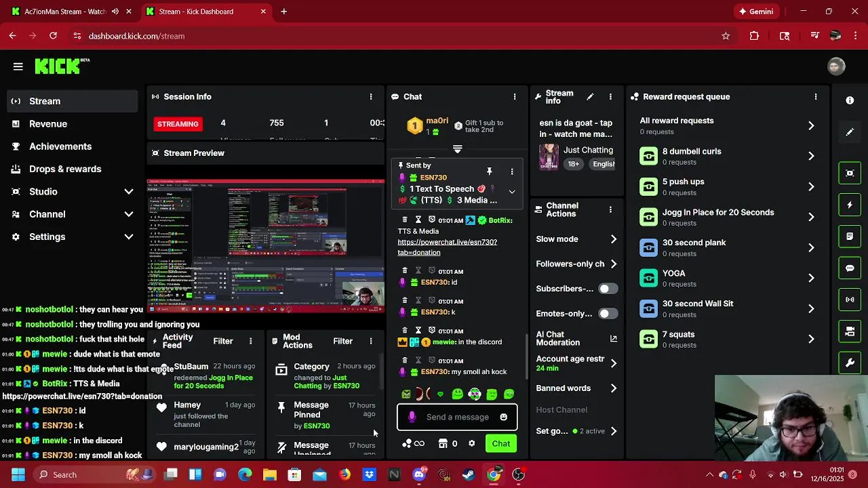Expand the Studio sidebar section
The image size is (868, 488).
[129, 192]
